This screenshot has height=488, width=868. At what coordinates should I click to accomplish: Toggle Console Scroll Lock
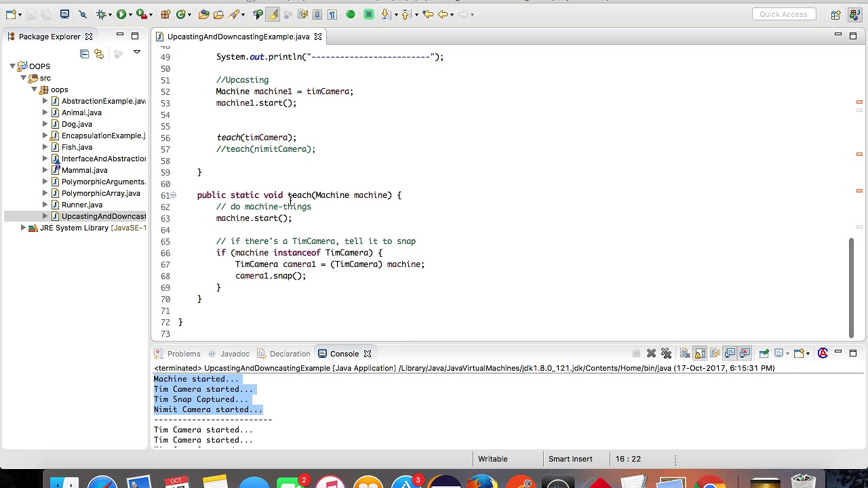coord(700,353)
